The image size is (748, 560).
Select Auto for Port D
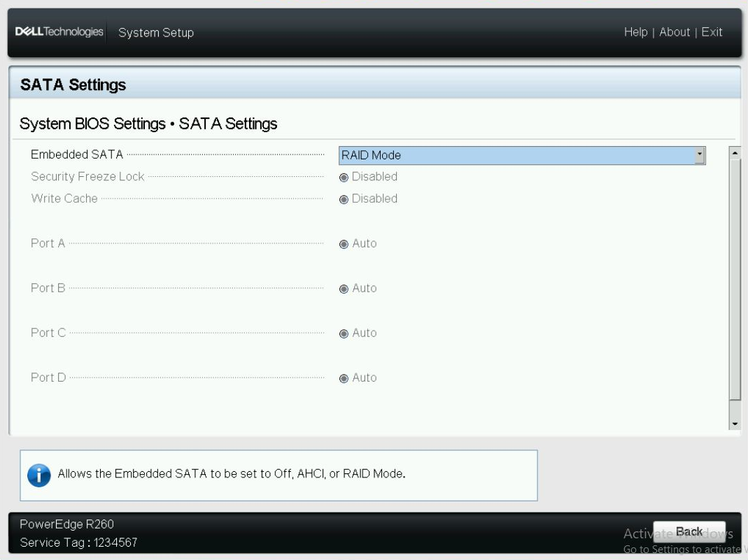tap(344, 378)
